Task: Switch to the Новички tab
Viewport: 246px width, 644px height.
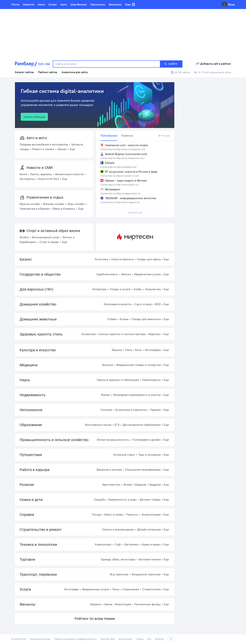Action: click(x=127, y=136)
